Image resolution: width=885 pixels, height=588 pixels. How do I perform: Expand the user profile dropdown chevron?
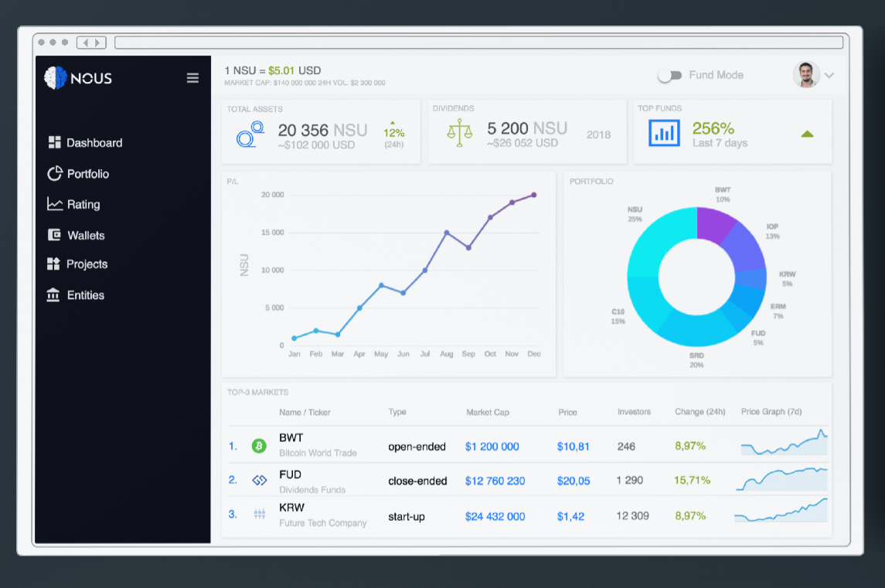829,75
